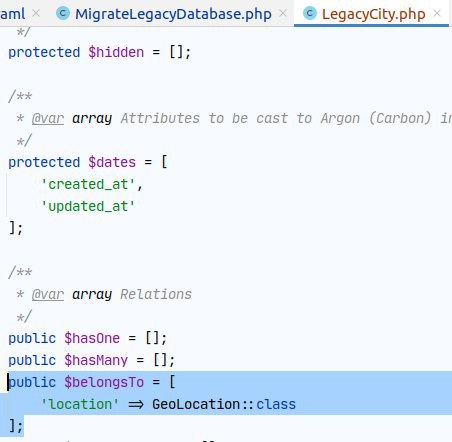This screenshot has height=442, width=452.
Task: Click the $hidden variable name
Action: [x=116, y=52]
